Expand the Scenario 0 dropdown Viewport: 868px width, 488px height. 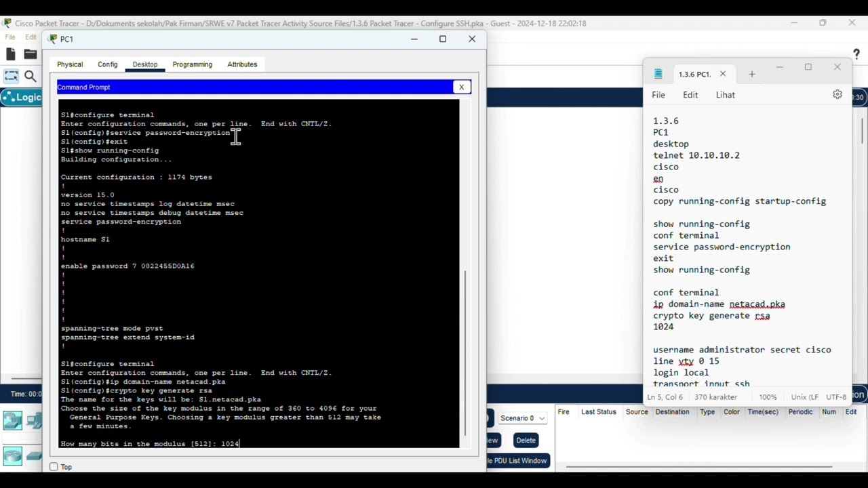click(x=522, y=418)
